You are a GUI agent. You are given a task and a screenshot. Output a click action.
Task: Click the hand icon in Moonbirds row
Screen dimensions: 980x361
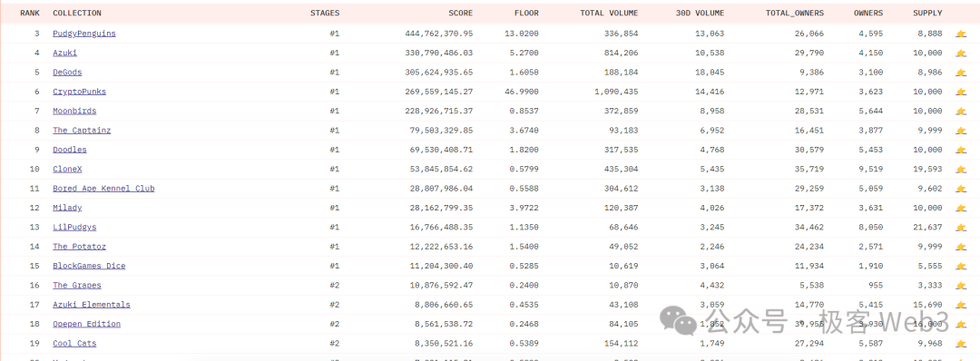(x=961, y=112)
